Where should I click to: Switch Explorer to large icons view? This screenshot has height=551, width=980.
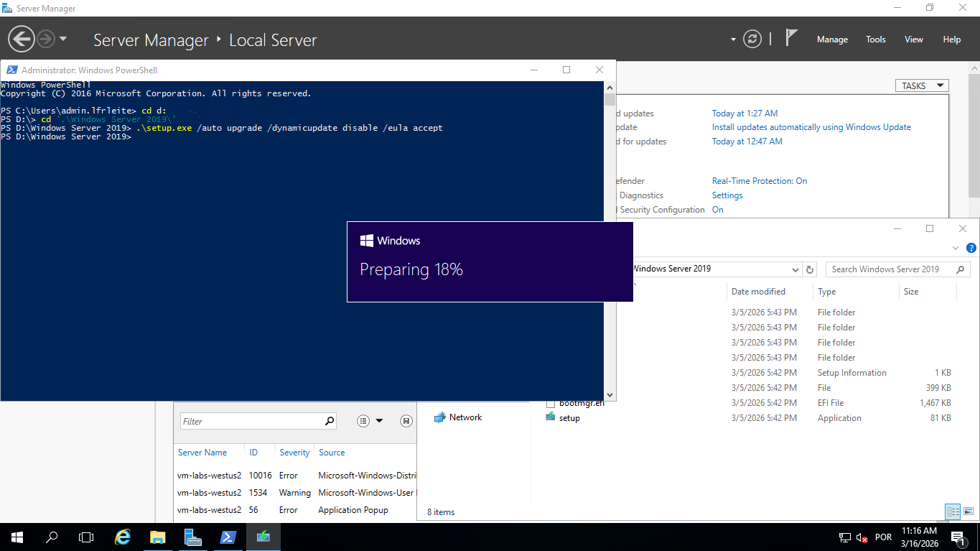point(969,511)
